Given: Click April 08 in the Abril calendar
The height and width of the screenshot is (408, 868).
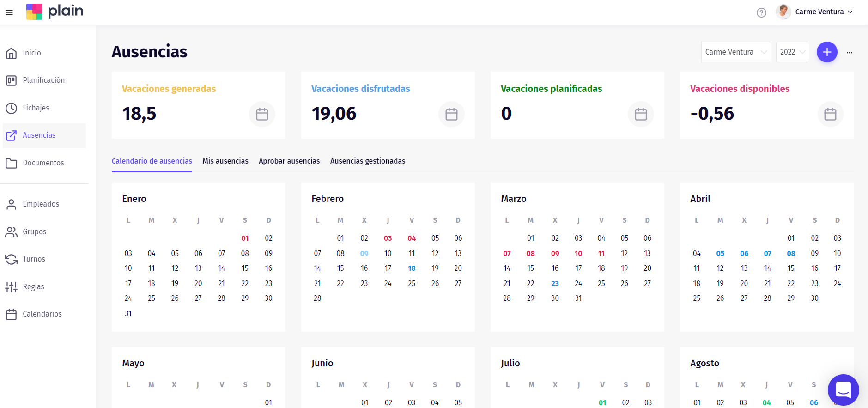Looking at the screenshot, I should tap(791, 254).
